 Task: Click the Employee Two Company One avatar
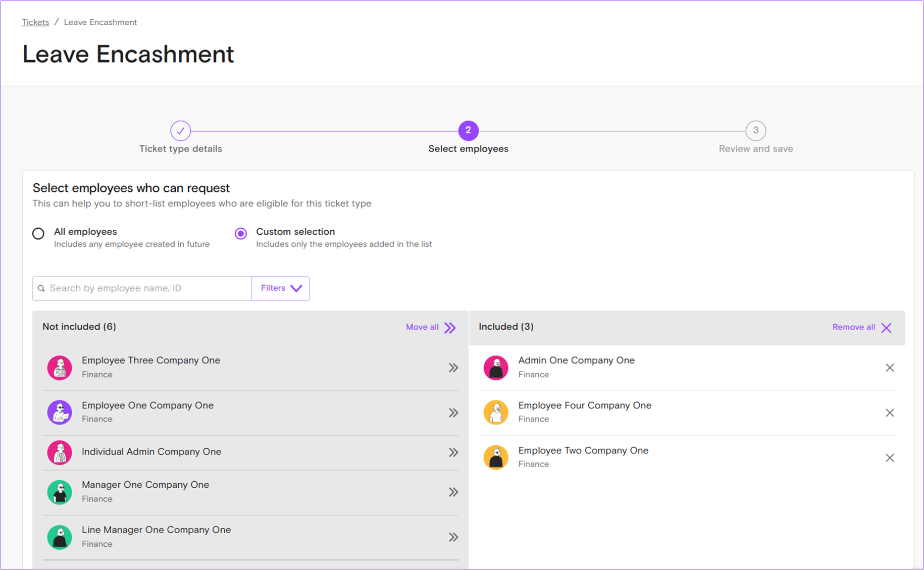(496, 457)
